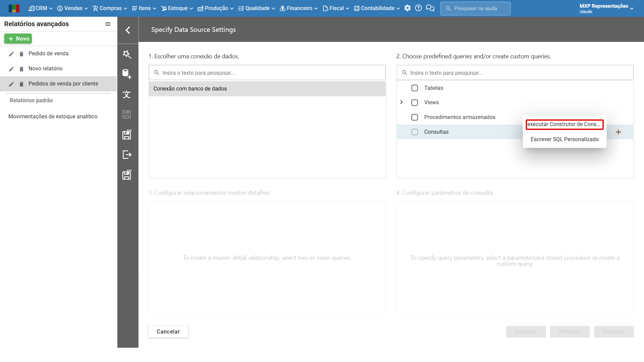
Task: Open the chat messages icon
Action: coord(430,8)
